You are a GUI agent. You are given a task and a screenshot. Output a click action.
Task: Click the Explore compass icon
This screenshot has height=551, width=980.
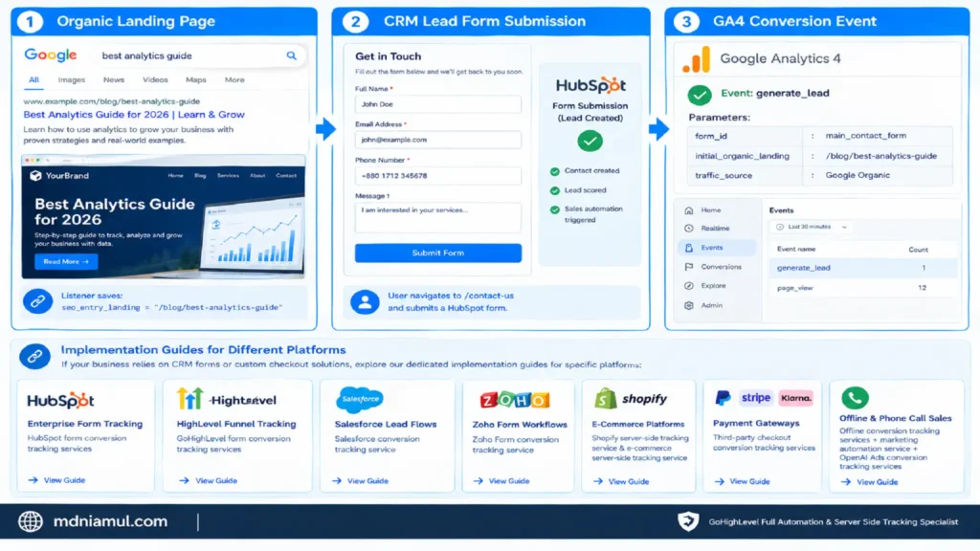coord(689,286)
